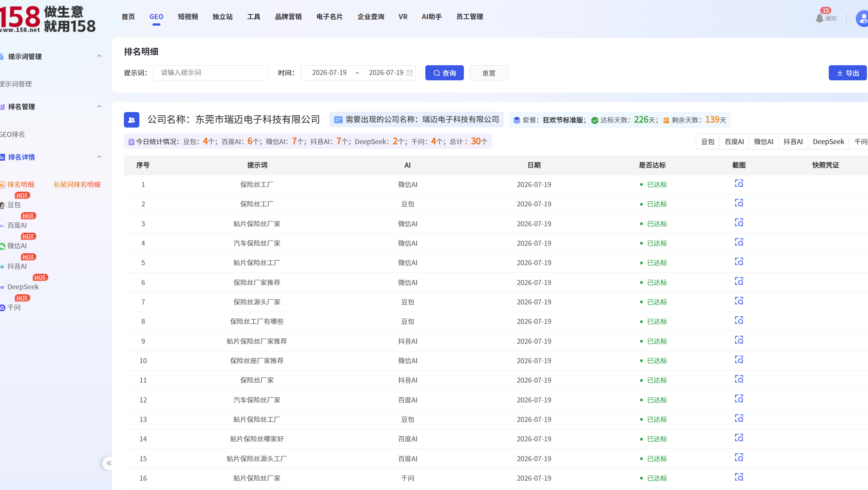The width and height of the screenshot is (868, 490).
Task: Open GEO排名 sidebar item
Action: point(12,134)
